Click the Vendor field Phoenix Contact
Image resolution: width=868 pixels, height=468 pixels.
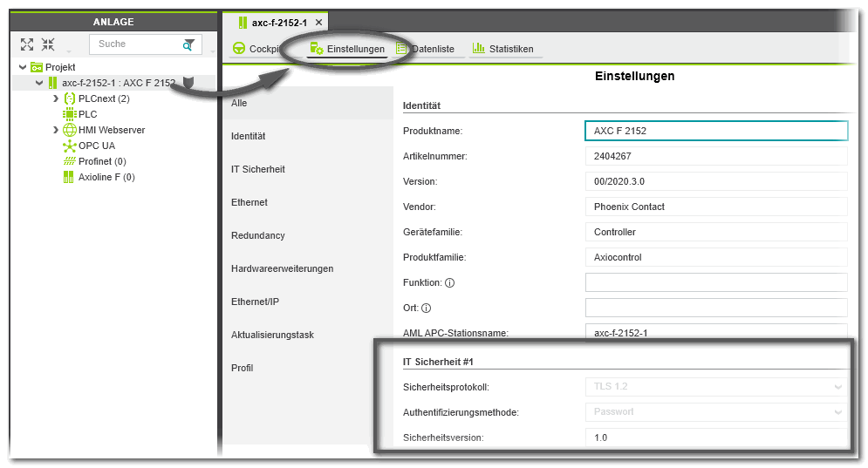point(716,207)
